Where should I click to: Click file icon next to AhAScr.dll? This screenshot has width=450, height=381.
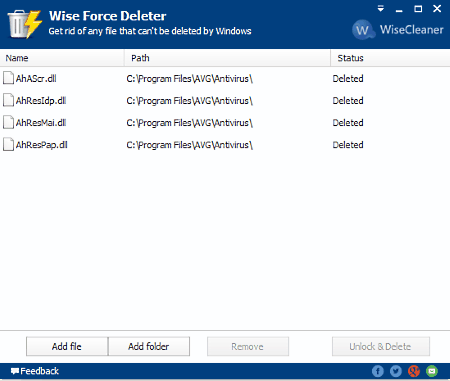pyautogui.click(x=8, y=78)
